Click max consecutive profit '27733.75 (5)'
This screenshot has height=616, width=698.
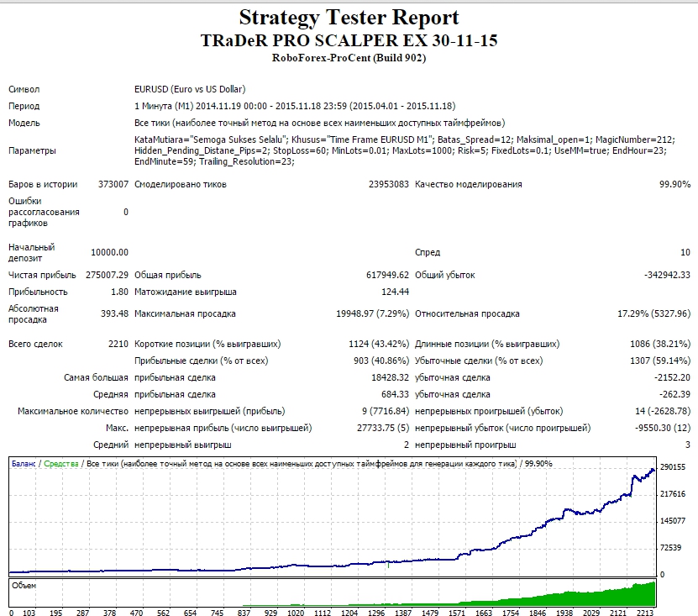point(382,429)
